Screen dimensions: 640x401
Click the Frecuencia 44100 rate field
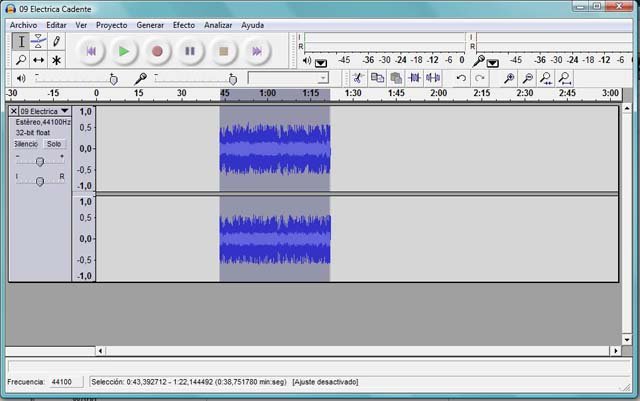(x=66, y=382)
